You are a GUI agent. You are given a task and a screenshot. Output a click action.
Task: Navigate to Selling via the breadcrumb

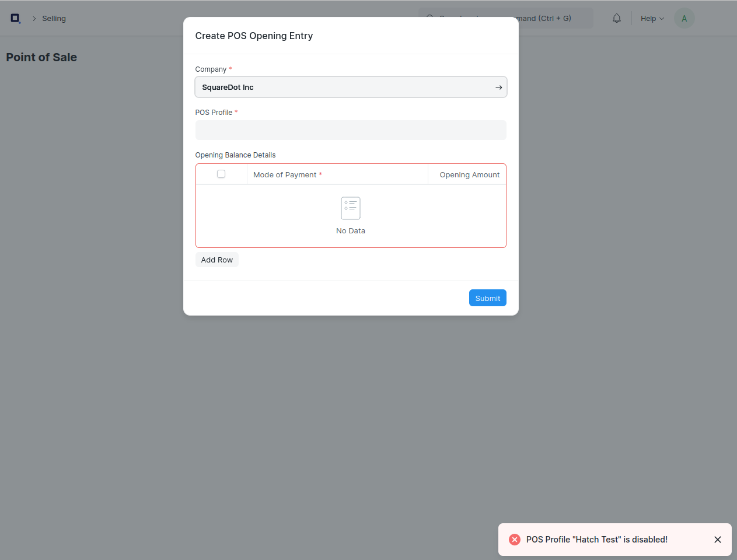pos(54,18)
